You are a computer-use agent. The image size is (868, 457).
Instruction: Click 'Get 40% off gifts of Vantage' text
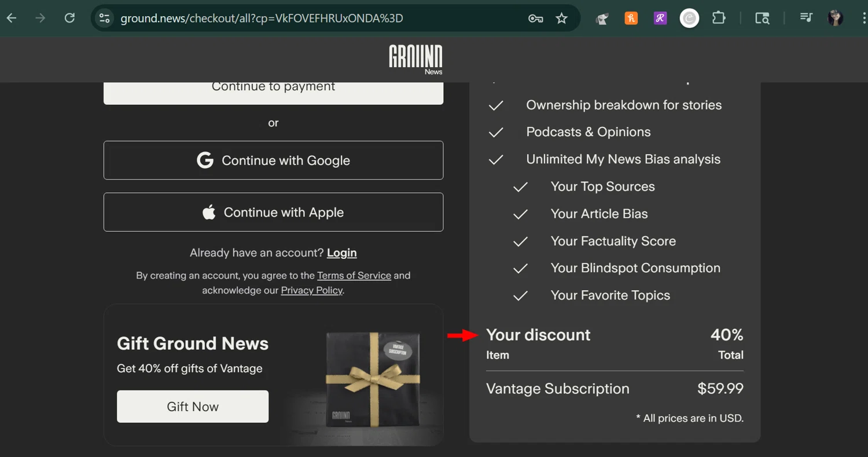coord(190,368)
